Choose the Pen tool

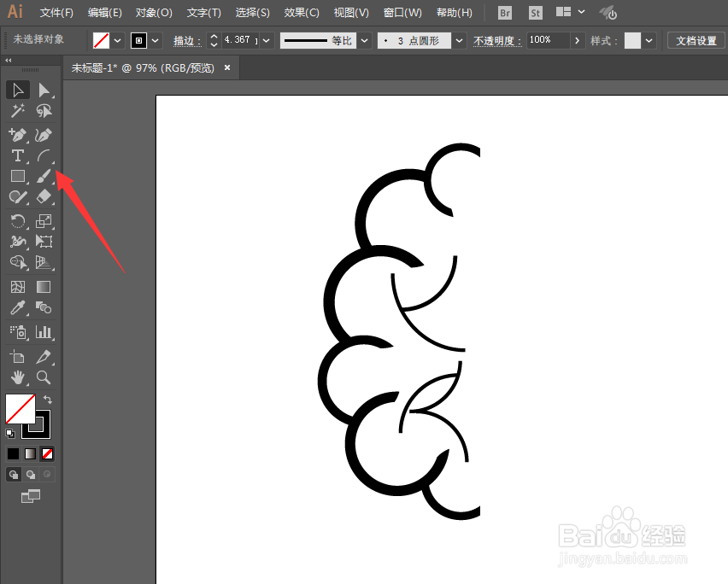[18, 135]
